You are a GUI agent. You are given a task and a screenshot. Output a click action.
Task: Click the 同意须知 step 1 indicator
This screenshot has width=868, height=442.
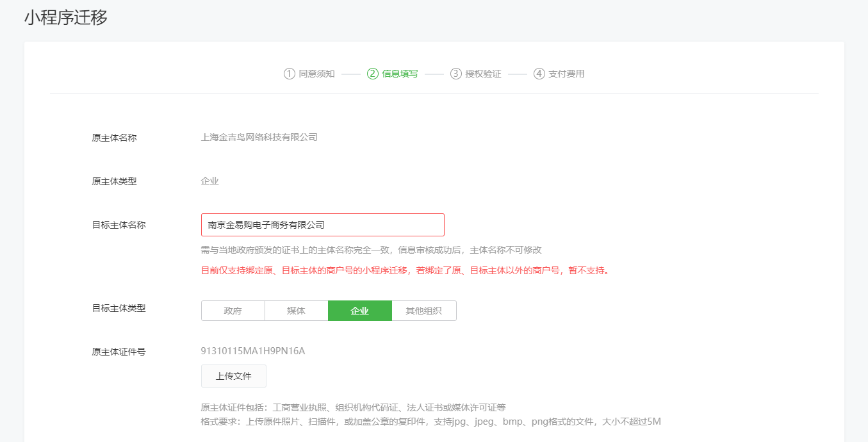tap(309, 74)
